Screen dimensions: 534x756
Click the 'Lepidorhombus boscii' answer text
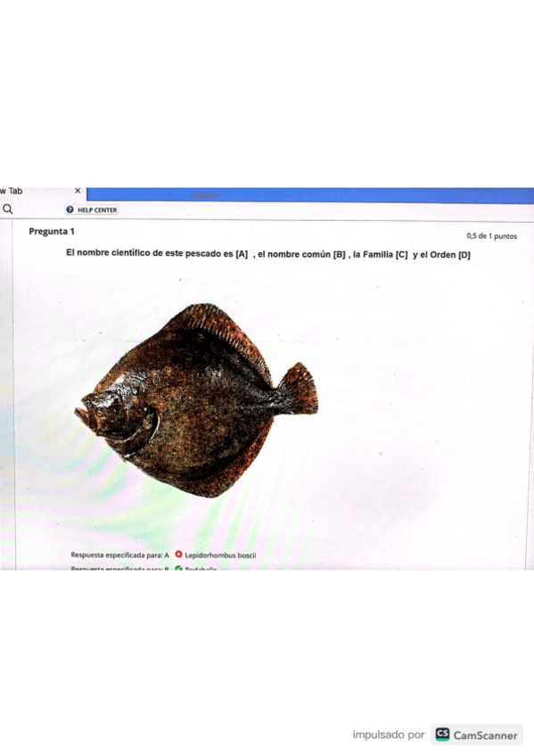pyautogui.click(x=220, y=555)
